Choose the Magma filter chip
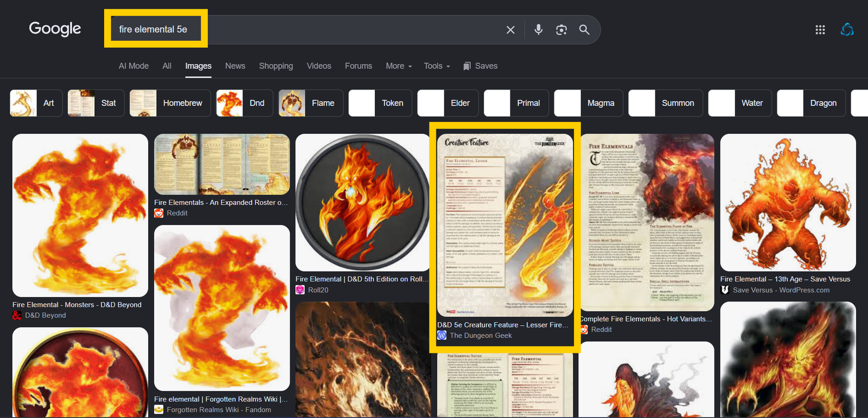868x418 pixels. 589,103
